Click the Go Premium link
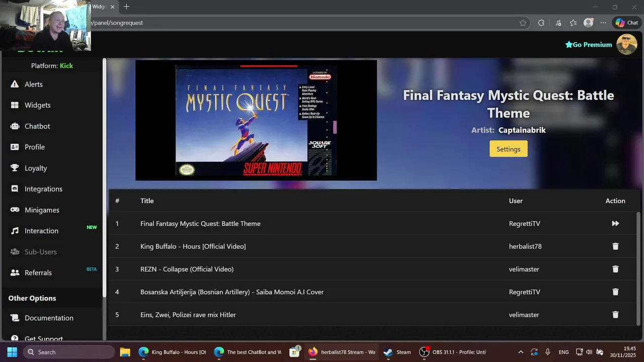The width and height of the screenshot is (644, 362). 589,45
